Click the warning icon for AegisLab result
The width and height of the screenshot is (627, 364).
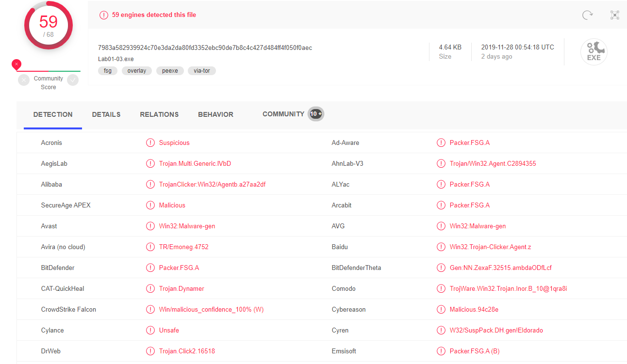(150, 163)
